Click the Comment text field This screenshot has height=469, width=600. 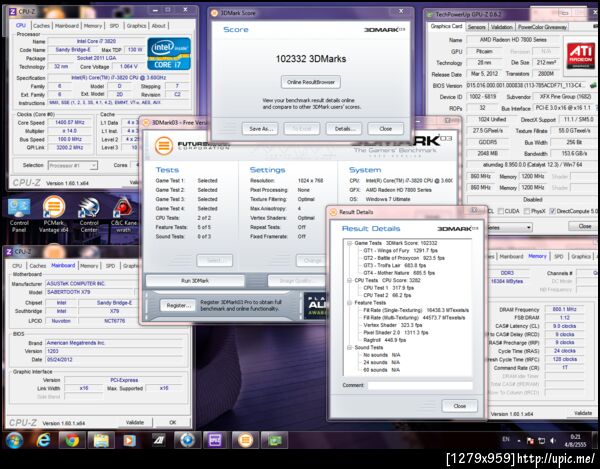coord(418,384)
